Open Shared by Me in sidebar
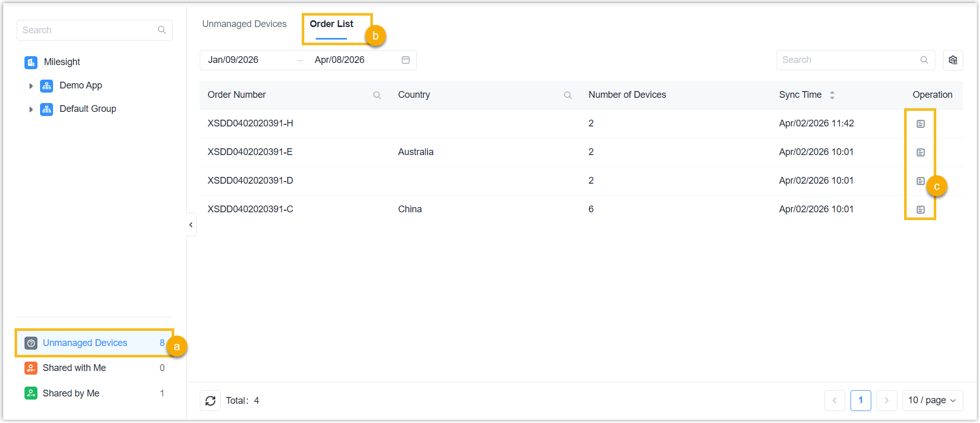The height and width of the screenshot is (423, 980). [x=71, y=393]
